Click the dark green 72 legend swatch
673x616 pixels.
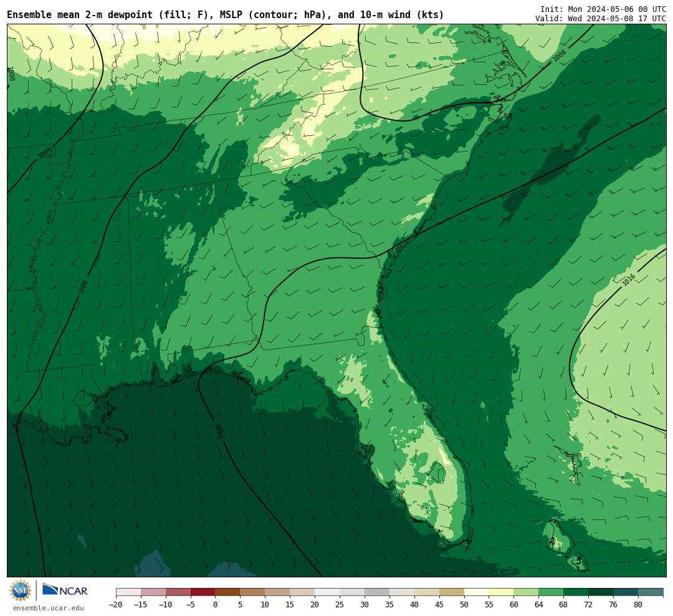[x=601, y=592]
